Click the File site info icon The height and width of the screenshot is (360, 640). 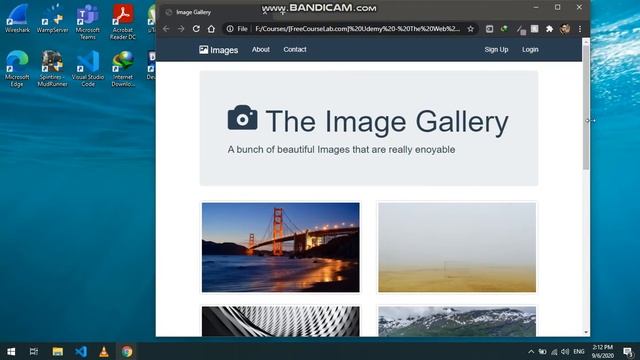pyautogui.click(x=230, y=29)
